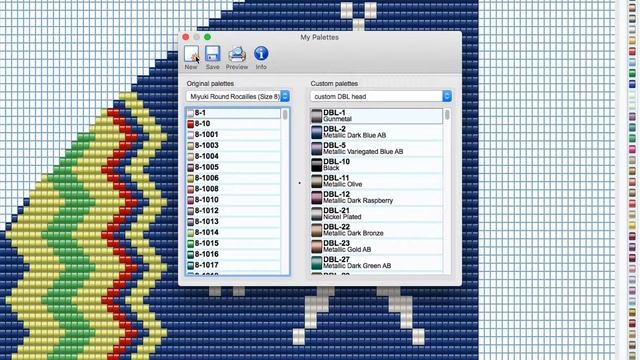This screenshot has height=360, width=640.
Task: Select bead 8-1008 in list
Action: point(233,189)
